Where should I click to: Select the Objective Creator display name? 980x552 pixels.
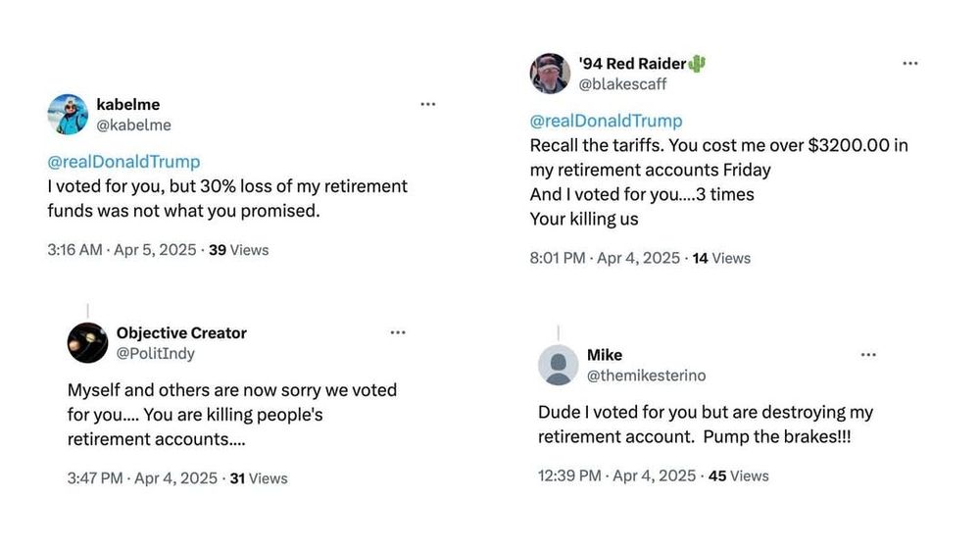(x=181, y=332)
